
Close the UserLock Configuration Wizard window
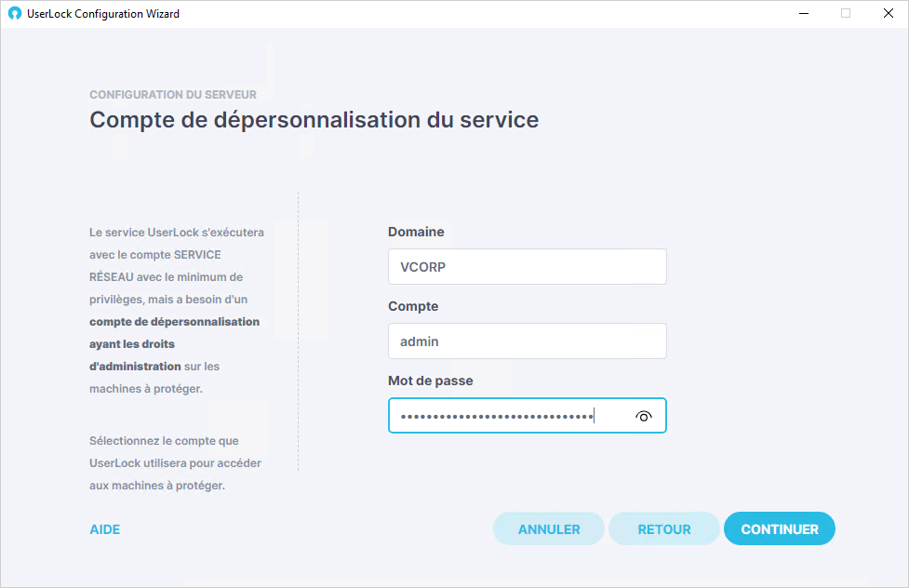point(889,13)
